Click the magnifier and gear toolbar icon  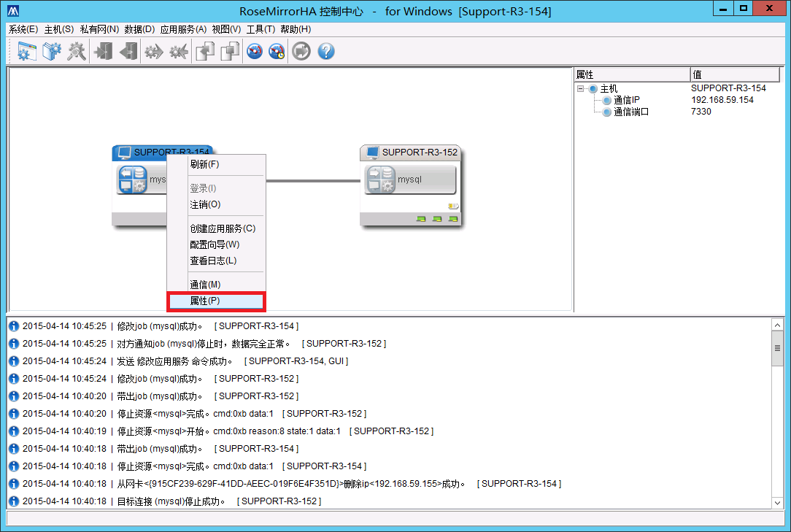pos(76,51)
